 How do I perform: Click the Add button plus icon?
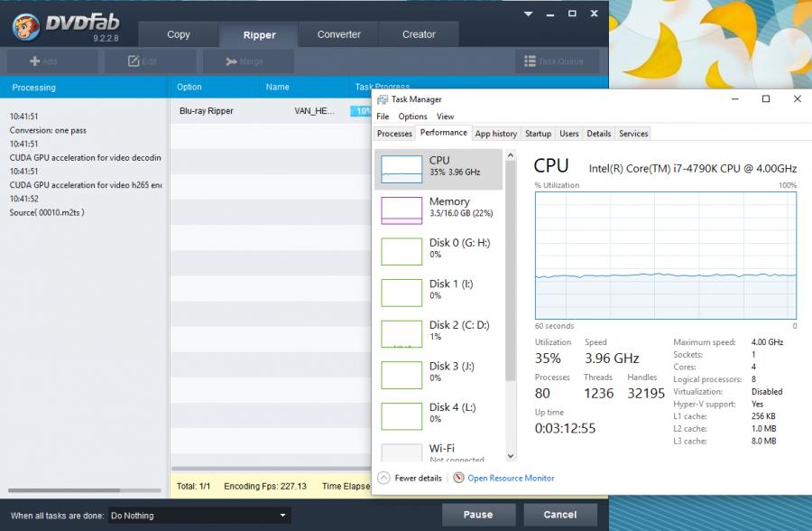34,61
